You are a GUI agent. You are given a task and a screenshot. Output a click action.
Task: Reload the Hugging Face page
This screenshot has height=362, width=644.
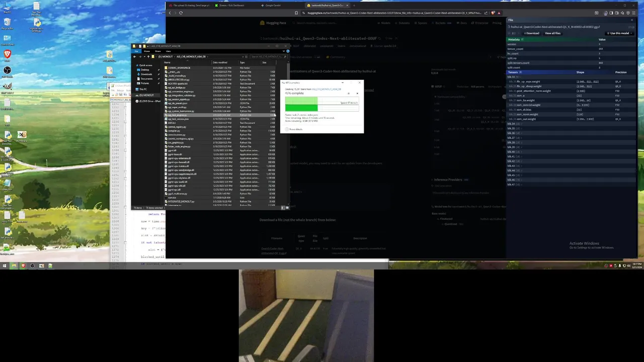[181, 13]
